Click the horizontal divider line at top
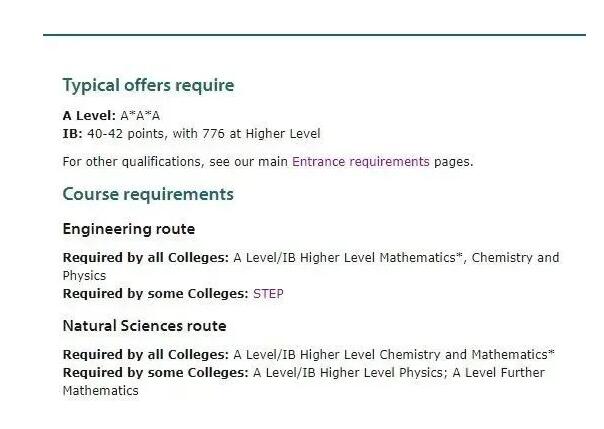 (314, 35)
